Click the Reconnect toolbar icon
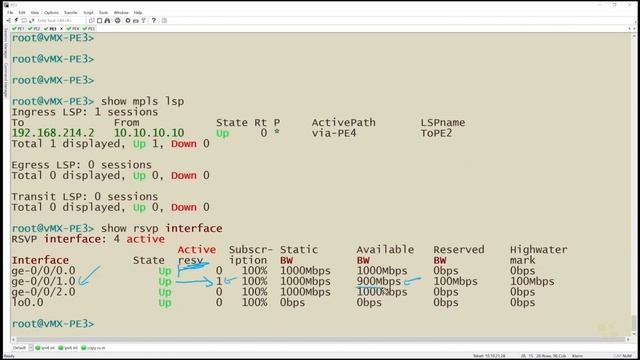640x360 pixels. click(x=31, y=20)
